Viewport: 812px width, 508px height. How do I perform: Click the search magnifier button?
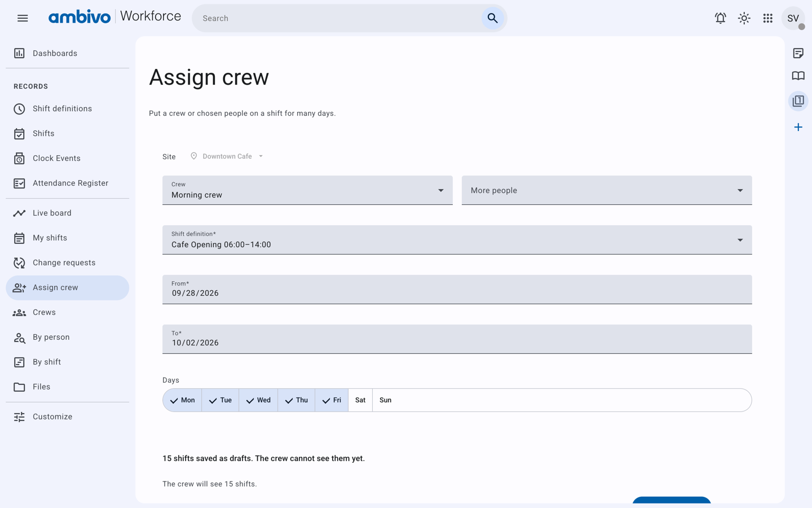click(x=492, y=18)
